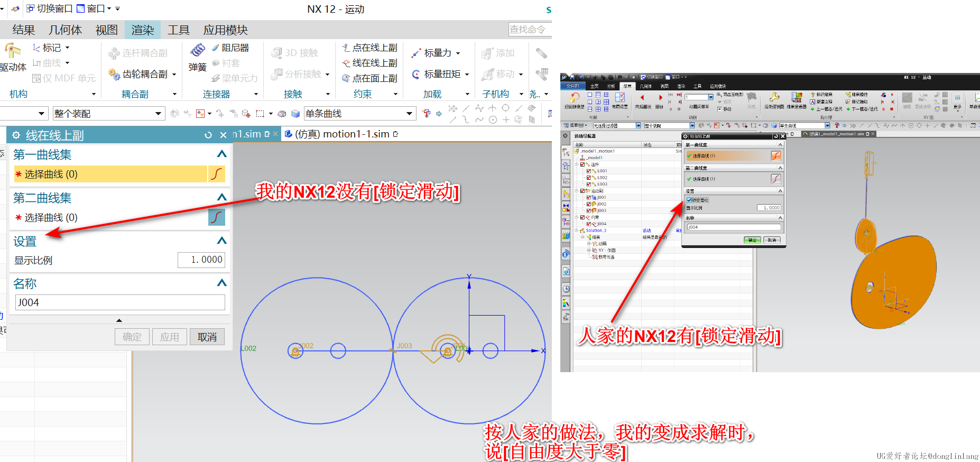Image resolution: width=980 pixels, height=462 pixels.
Task: Click the 标量力 scalar force icon
Action: tap(417, 53)
